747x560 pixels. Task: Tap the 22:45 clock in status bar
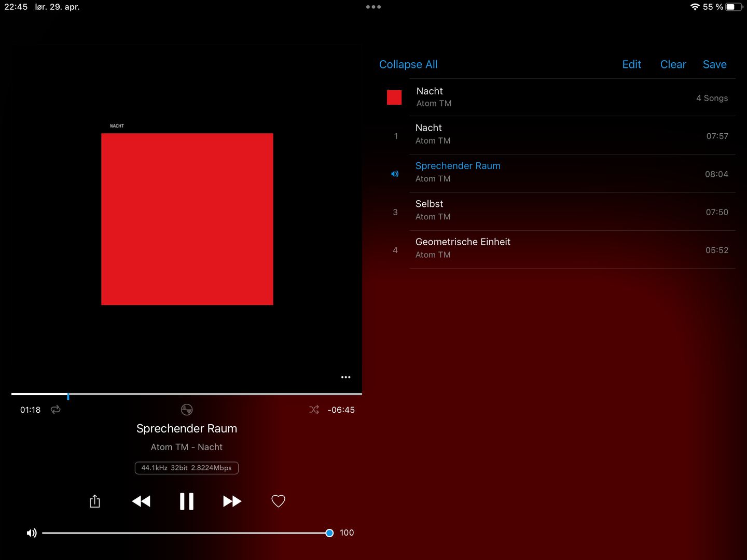click(16, 7)
